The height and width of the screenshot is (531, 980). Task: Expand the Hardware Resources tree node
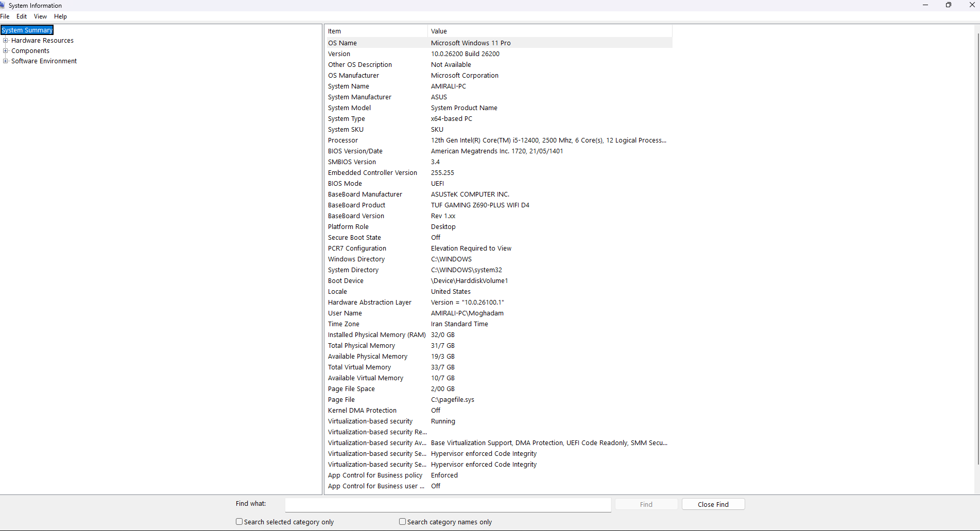pos(6,40)
